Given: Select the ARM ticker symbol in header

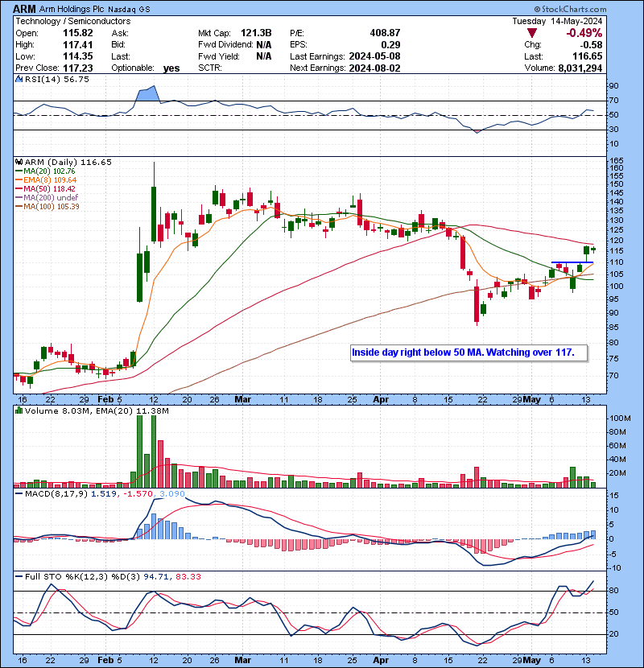Looking at the screenshot, I should coord(24,9).
